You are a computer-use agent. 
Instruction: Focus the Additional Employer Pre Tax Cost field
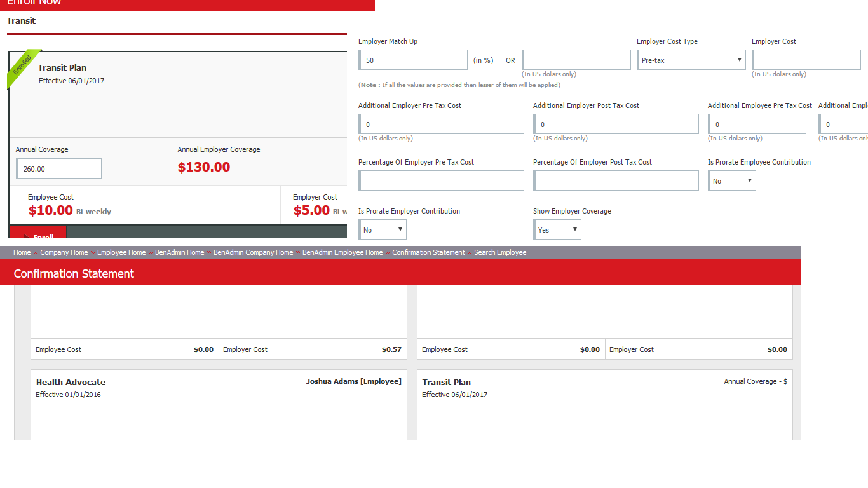[x=441, y=125]
